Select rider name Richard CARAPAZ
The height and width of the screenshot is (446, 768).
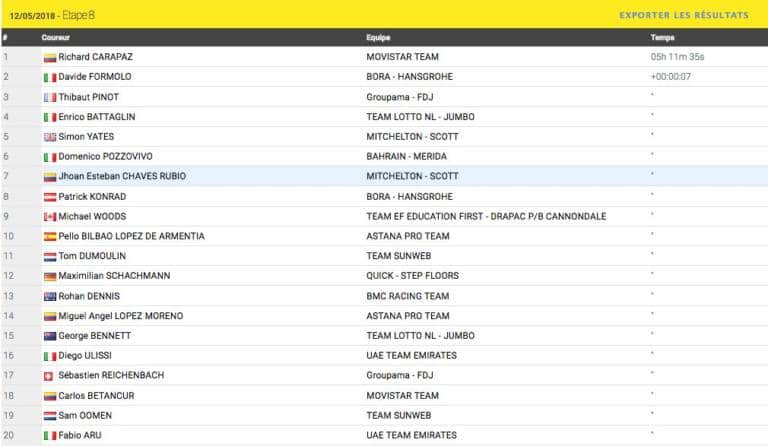click(96, 57)
